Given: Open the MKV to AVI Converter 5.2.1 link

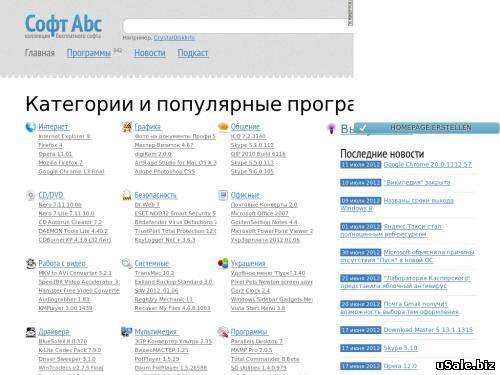Looking at the screenshot, I should (75, 273).
